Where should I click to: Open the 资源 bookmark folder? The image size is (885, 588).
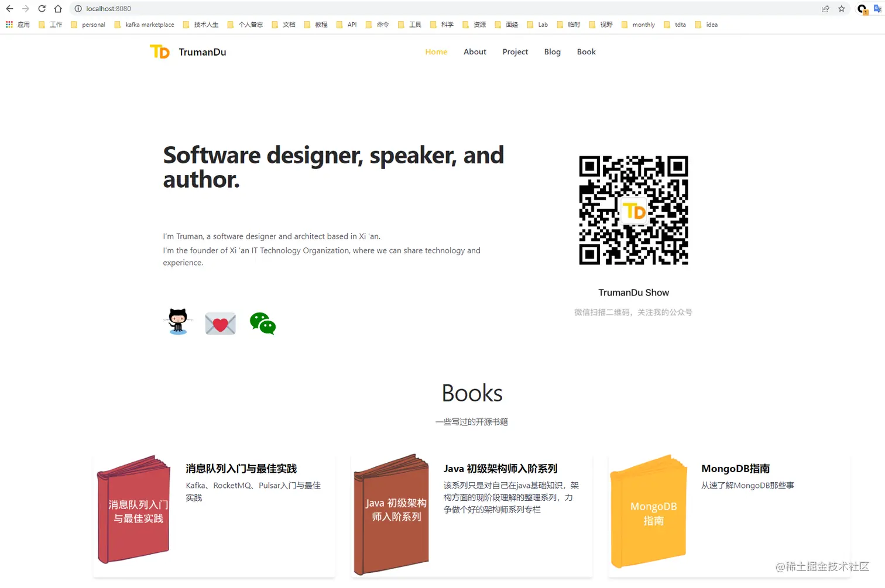474,25
